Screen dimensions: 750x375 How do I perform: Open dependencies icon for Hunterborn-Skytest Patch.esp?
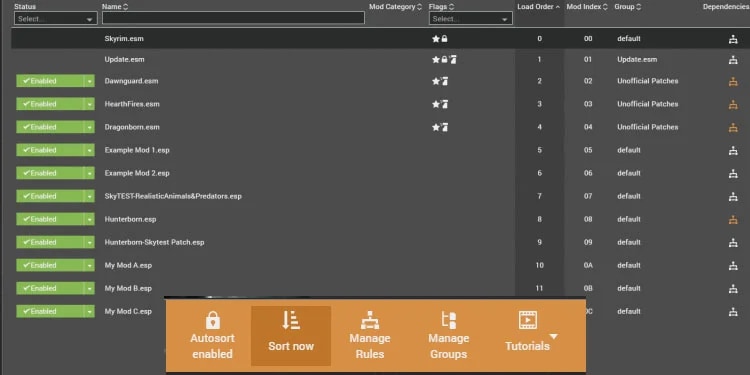click(x=733, y=243)
